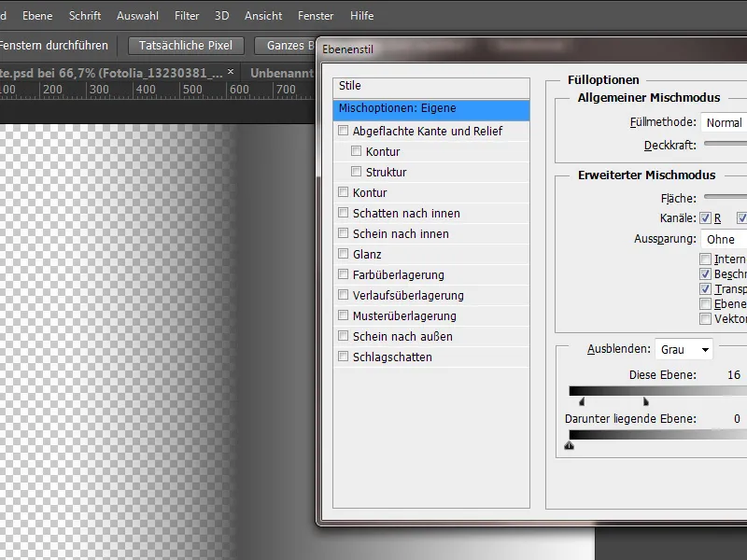This screenshot has width=747, height=560.
Task: Enable the Kontur sub-option under Relief
Action: coord(356,151)
